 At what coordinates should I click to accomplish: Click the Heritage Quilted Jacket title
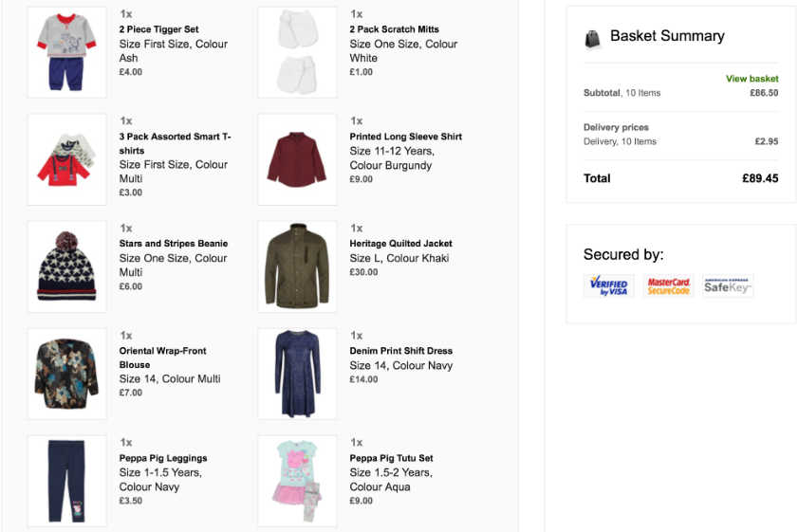point(400,244)
